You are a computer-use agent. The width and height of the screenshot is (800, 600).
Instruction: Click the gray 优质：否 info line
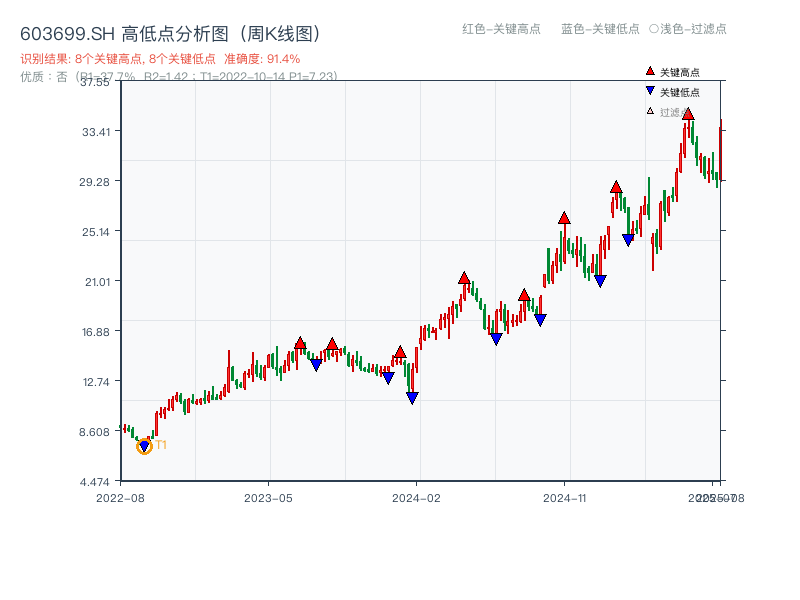click(x=179, y=77)
